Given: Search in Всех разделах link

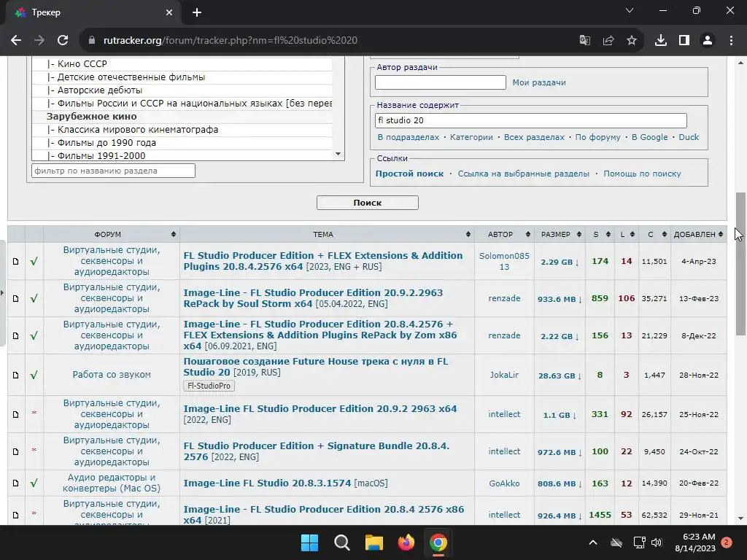Looking at the screenshot, I should (534, 137).
